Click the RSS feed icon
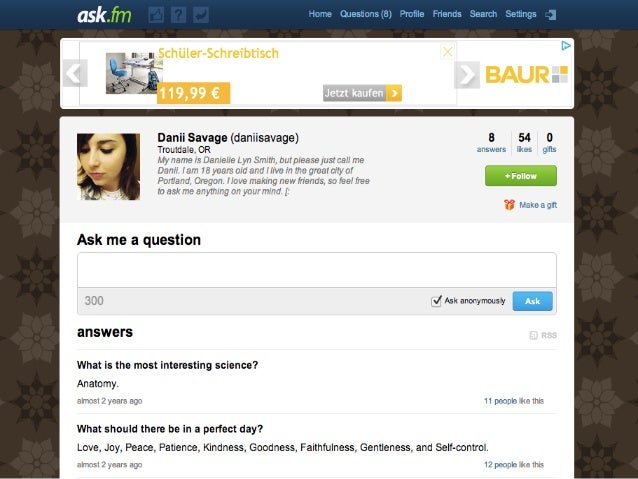The height and width of the screenshot is (479, 638). click(533, 335)
